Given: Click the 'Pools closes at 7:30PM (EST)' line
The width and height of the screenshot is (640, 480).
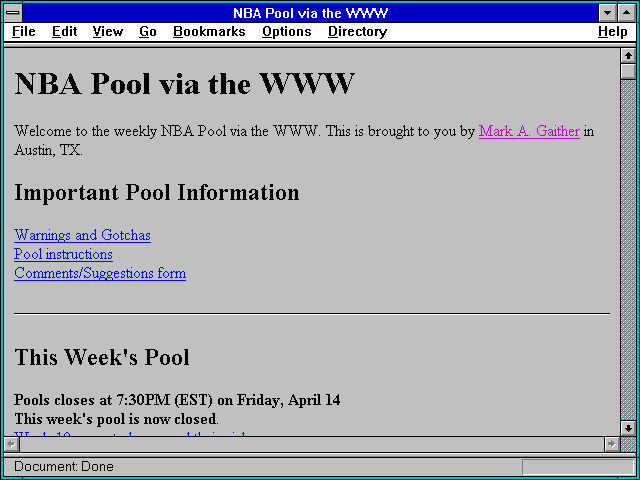Looking at the screenshot, I should pos(177,400).
